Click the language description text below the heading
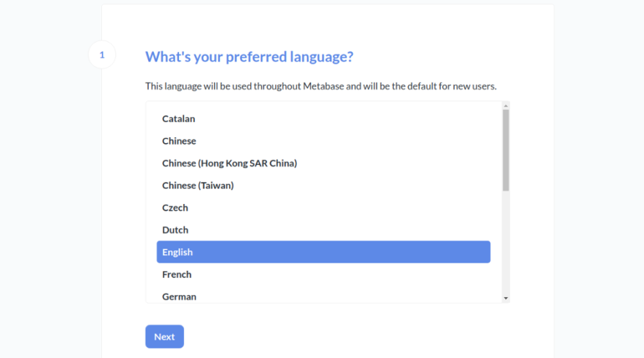Screen dimensions: 644x358 point(321,86)
